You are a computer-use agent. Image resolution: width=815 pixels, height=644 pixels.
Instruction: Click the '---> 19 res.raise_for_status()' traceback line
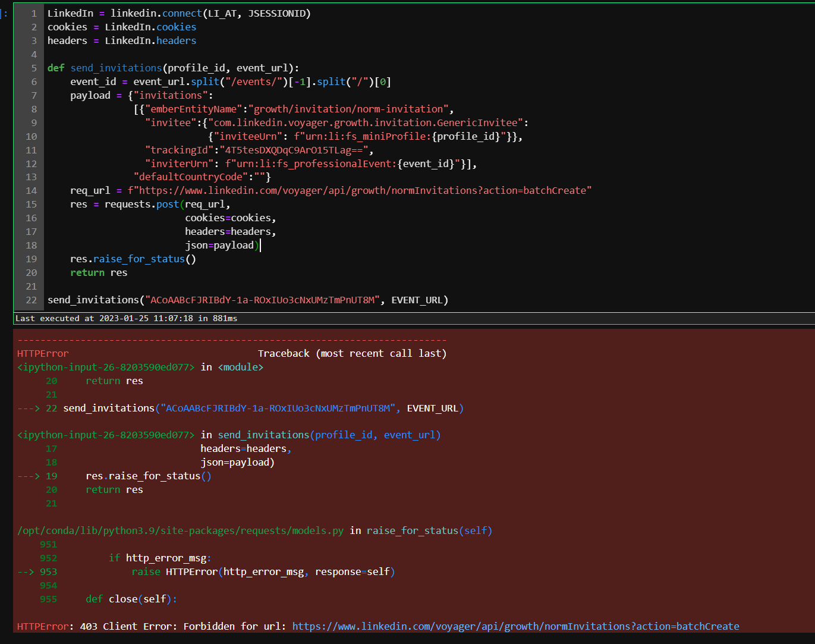pyautogui.click(x=114, y=476)
